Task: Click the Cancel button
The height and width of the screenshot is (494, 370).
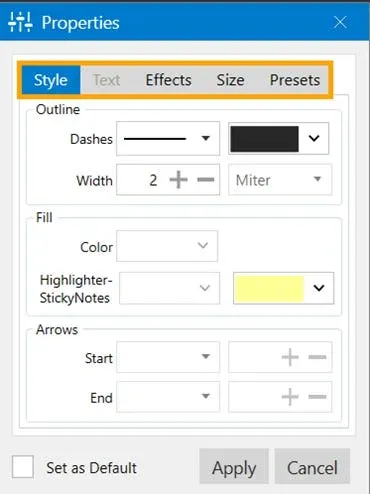Action: point(312,467)
